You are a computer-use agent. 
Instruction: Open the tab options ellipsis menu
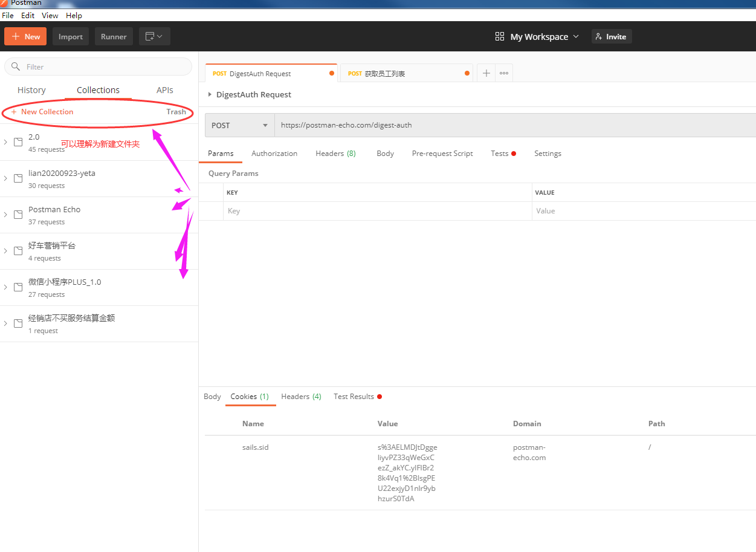[504, 73]
